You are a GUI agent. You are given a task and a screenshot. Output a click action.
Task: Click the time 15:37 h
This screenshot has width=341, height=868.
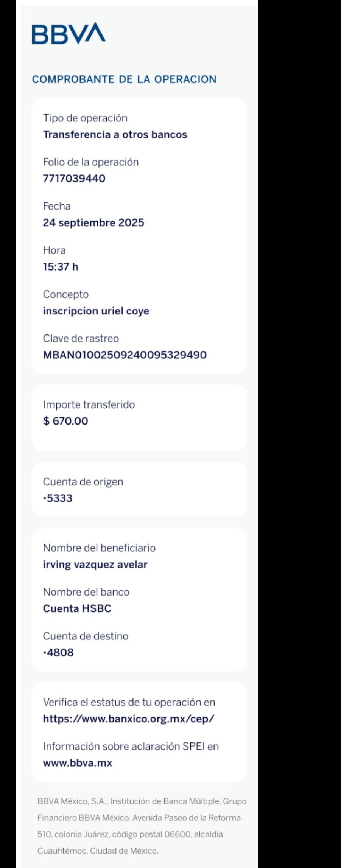pos(61,267)
